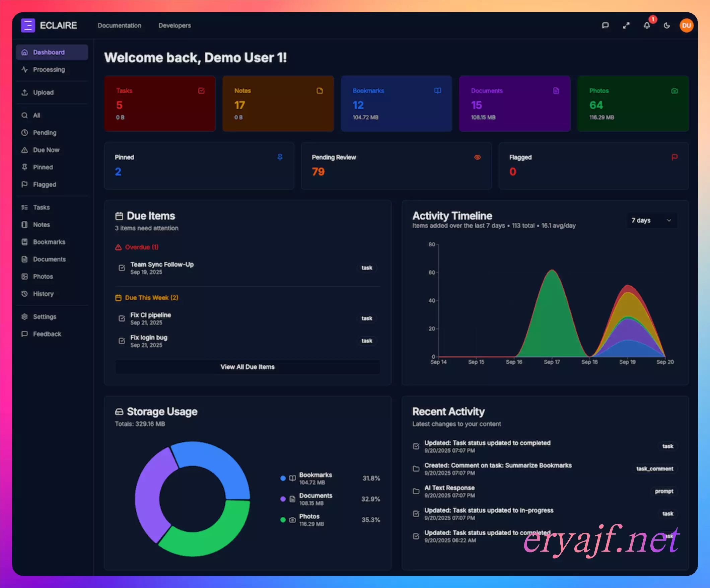Image resolution: width=710 pixels, height=588 pixels.
Task: Click the DU user avatar
Action: point(686,25)
